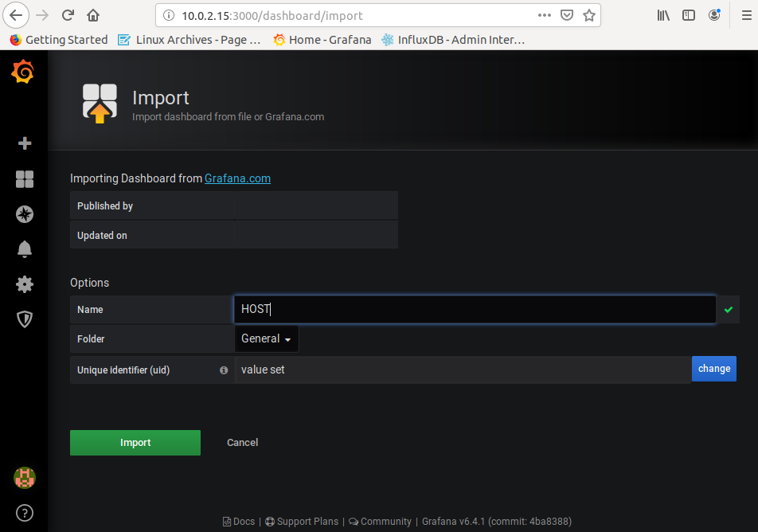Save page to Pocket
Screen dimensions: 758x532
(x=567, y=15)
